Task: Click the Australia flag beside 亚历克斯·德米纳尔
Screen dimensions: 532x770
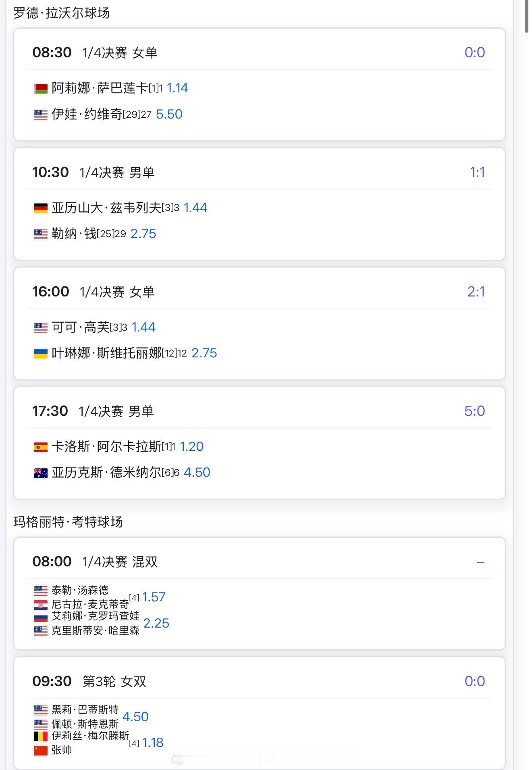Action: point(40,473)
